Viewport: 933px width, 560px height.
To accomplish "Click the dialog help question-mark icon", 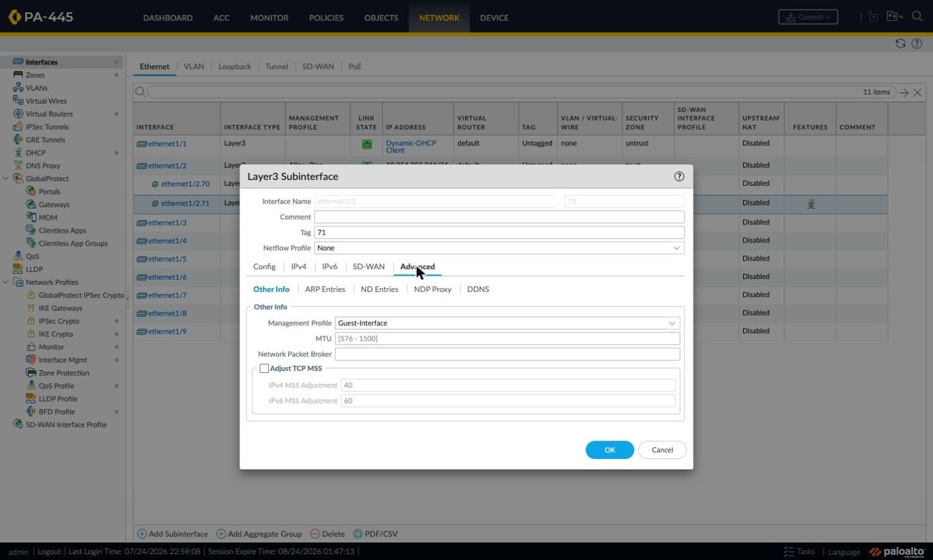I will (679, 177).
